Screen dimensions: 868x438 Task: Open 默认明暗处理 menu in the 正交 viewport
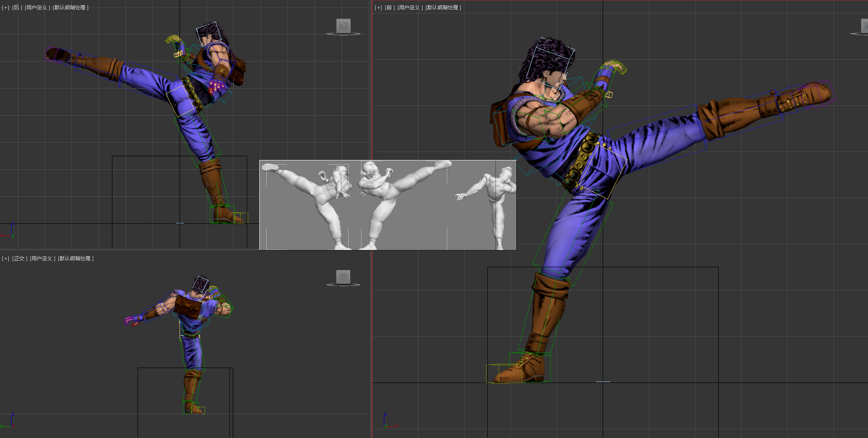(76, 258)
